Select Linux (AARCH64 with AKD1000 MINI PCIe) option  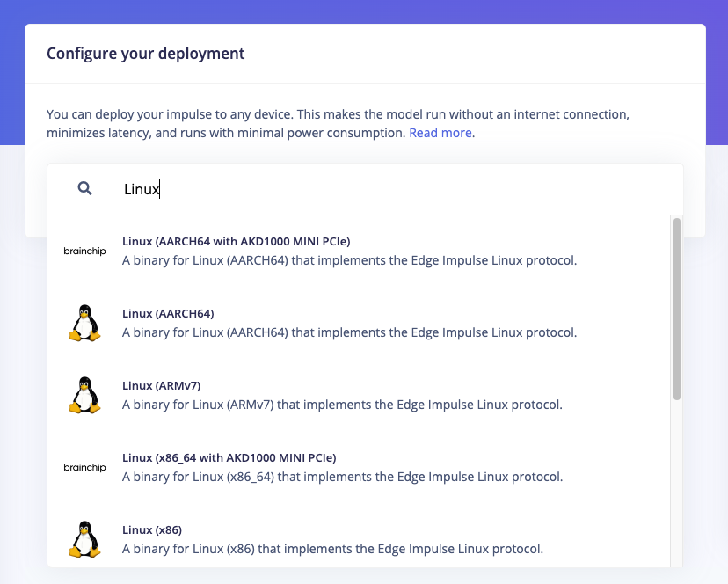(359, 251)
